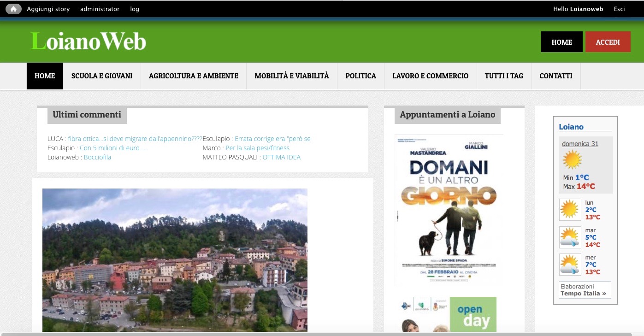This screenshot has height=336, width=644.
Task: Log out using the Esci link
Action: tap(619, 9)
